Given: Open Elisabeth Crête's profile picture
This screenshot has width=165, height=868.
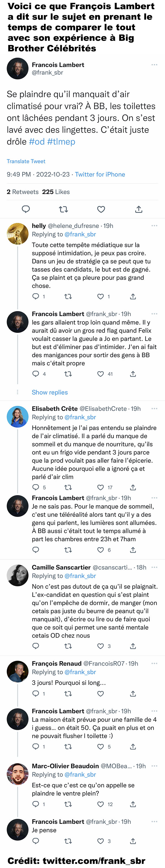Looking at the screenshot, I should 18,417.
